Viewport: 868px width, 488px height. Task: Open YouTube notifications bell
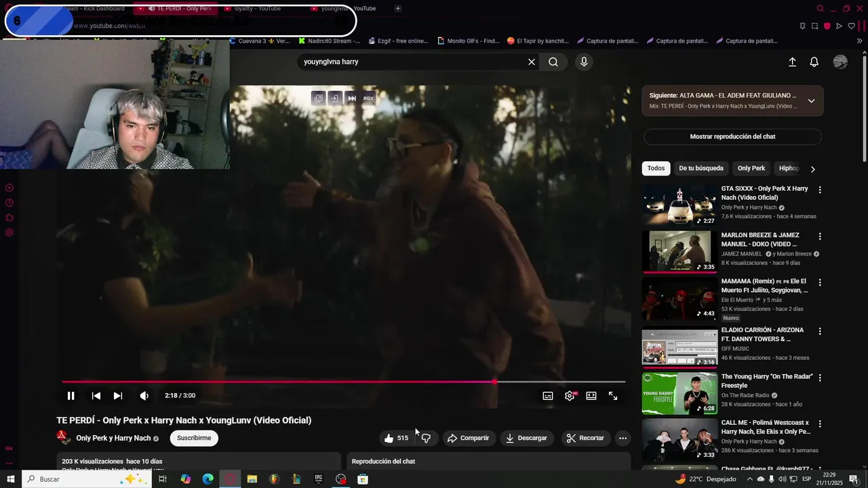[x=814, y=62]
